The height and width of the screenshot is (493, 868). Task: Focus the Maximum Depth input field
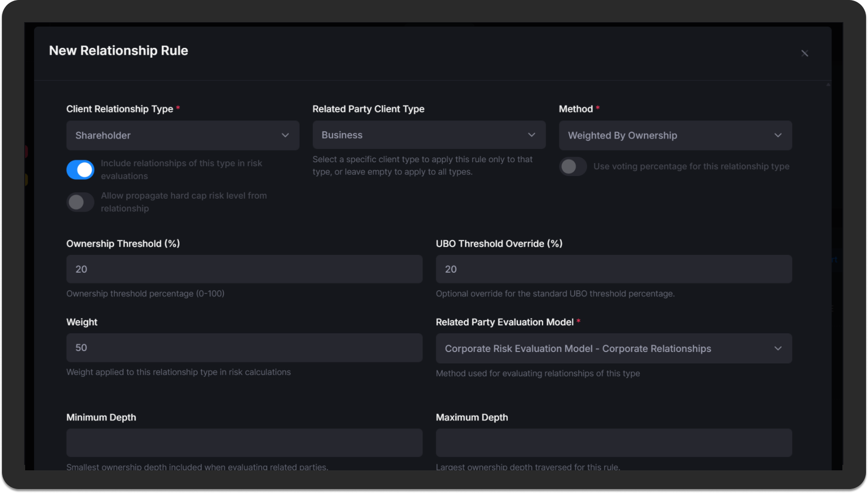coord(614,443)
